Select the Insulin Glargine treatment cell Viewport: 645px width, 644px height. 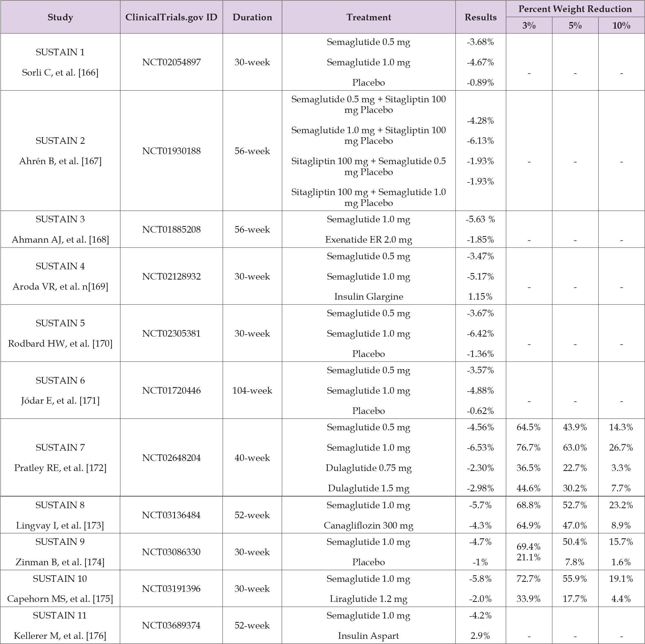(368, 297)
